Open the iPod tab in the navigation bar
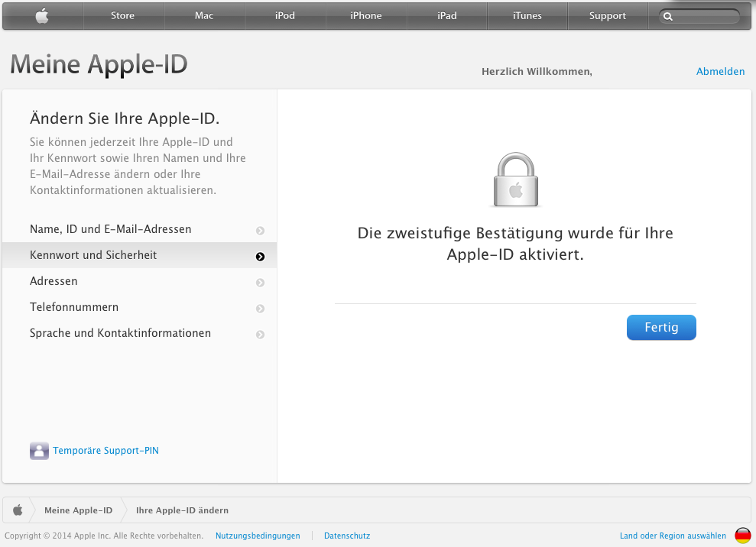Screen dimensions: 756x547 285,16
